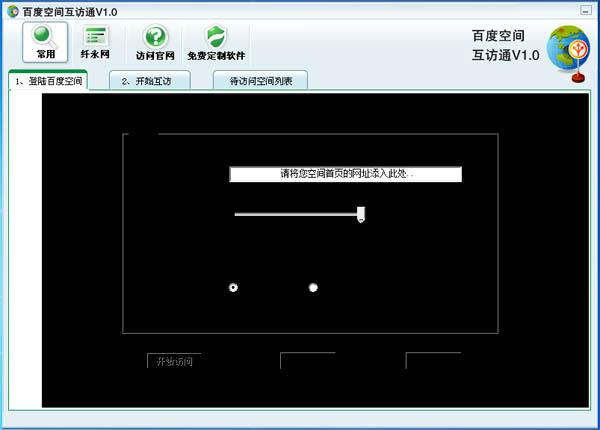
Task: Click the unlabeled button farthest from 开始访问
Action: click(434, 361)
